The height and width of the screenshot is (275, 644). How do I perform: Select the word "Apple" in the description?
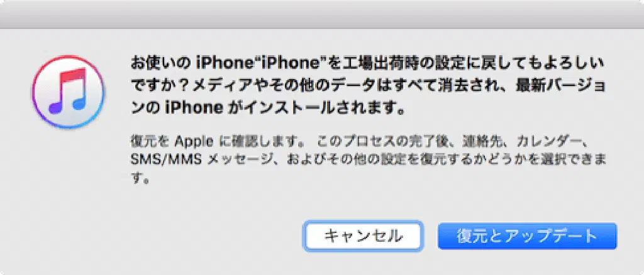pyautogui.click(x=194, y=141)
